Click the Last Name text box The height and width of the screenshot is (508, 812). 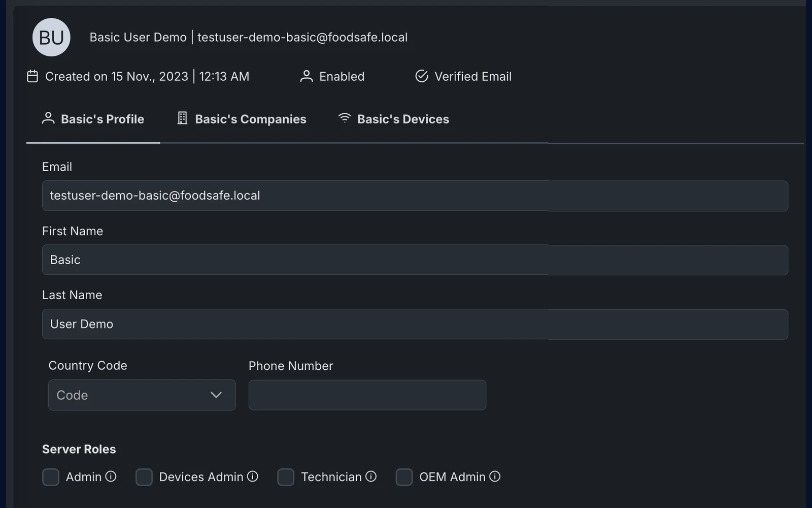coord(415,324)
